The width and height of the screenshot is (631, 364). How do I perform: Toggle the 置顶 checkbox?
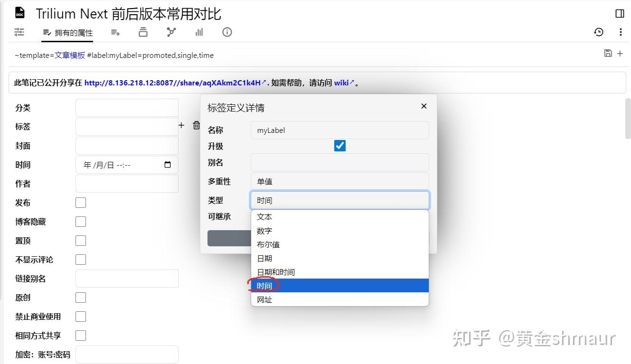81,240
